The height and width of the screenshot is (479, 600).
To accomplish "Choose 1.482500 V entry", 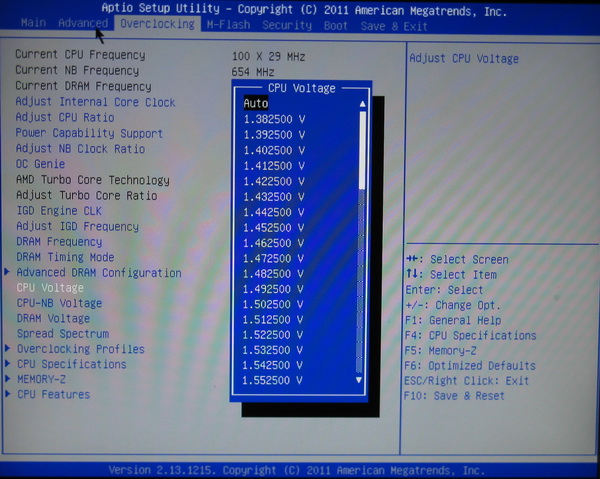I will pyautogui.click(x=274, y=274).
